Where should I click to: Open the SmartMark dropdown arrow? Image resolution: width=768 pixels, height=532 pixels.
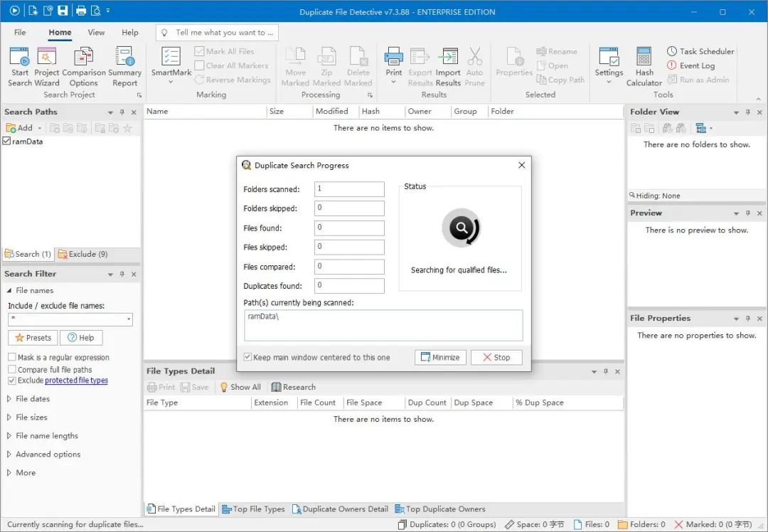171,82
